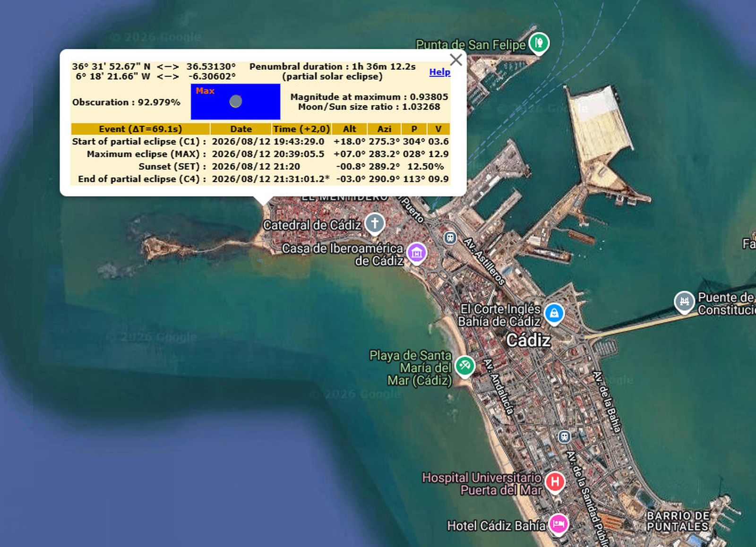Select the Maximum eclipse (MAX) table row
This screenshot has width=756, height=547.
(260, 154)
